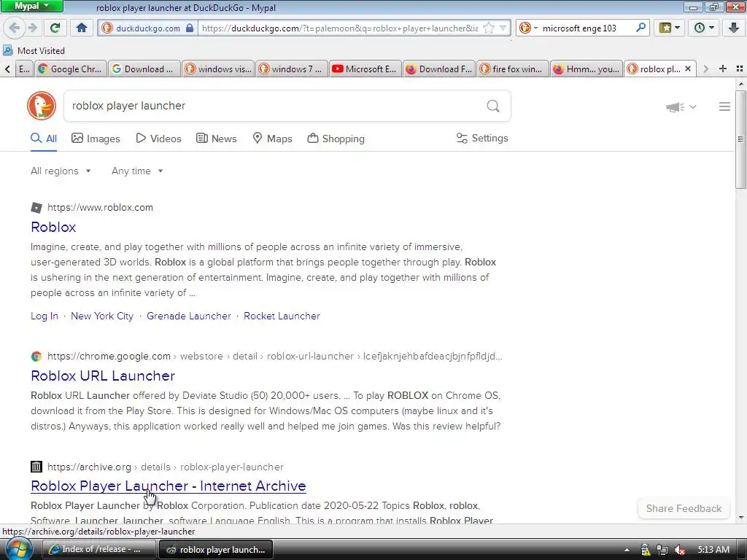Open the Roblox URL Launcher result
This screenshot has height=560, width=747.
coord(103,376)
